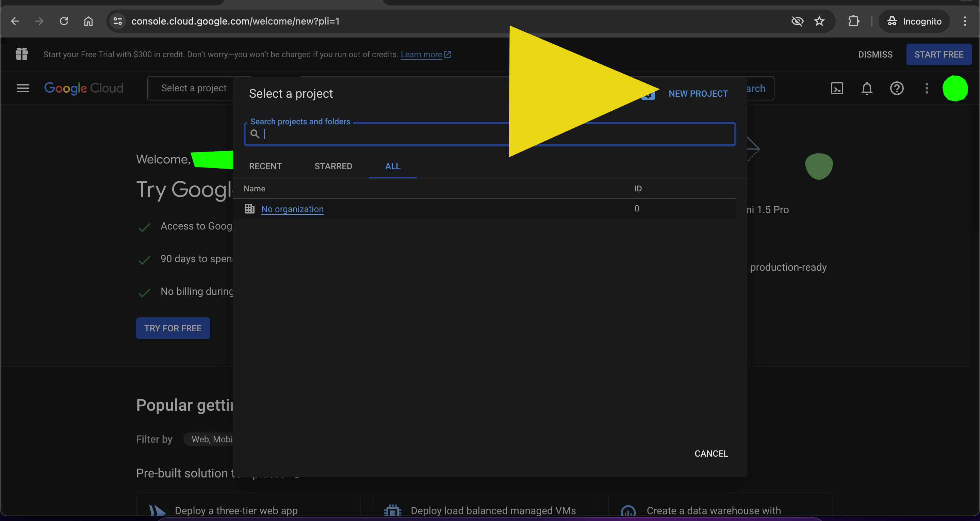Image resolution: width=980 pixels, height=521 pixels.
Task: Click the Name column header
Action: coord(254,189)
